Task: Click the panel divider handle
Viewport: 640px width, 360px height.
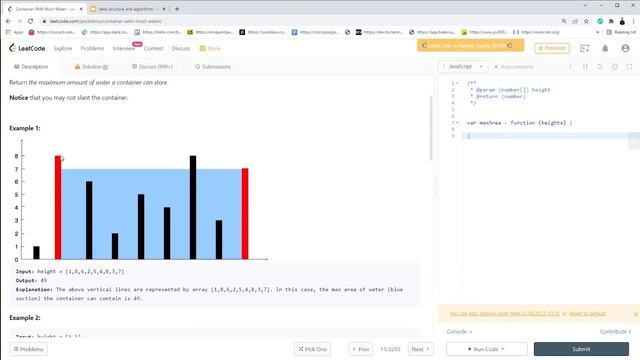Action: [436, 188]
